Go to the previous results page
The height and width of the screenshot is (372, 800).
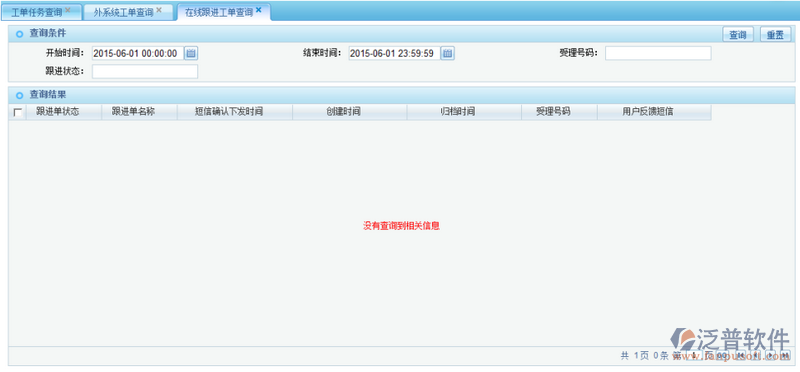point(756,355)
